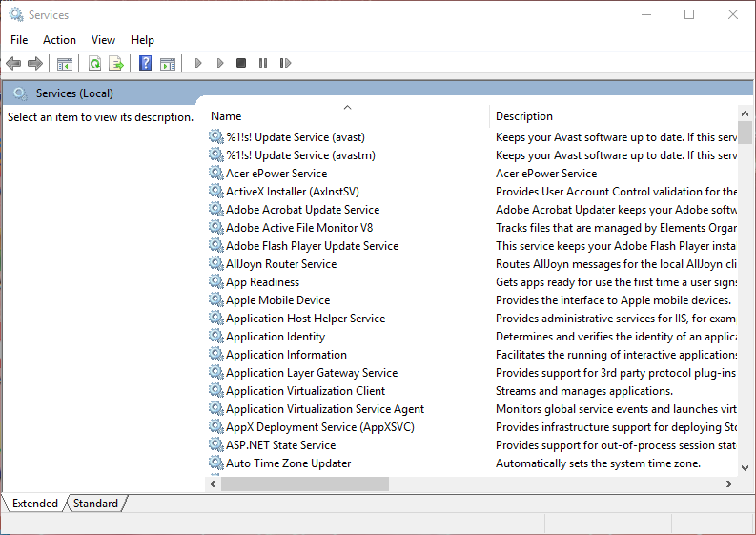This screenshot has width=756, height=535.
Task: Click the vertical scrollbar thumb
Action: click(x=745, y=133)
